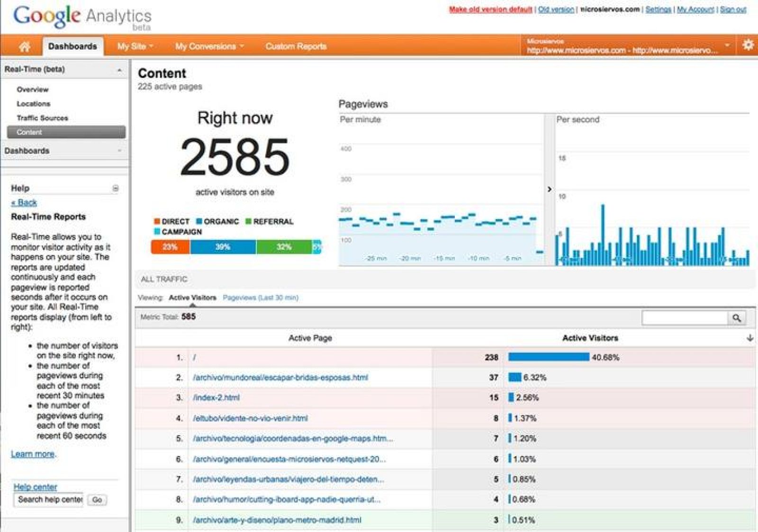Click the arrow between the pageviews charts
758x532 pixels.
click(x=550, y=189)
